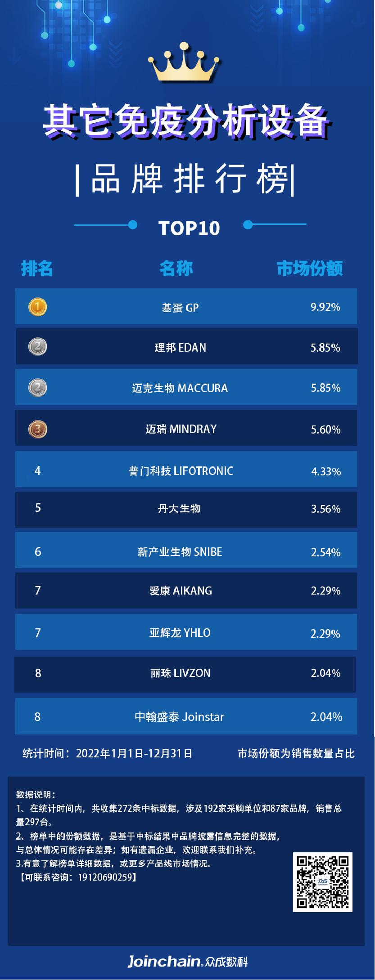Click the silver medal beside 迈克生物 MACCURA
The height and width of the screenshot is (980, 375).
(x=37, y=388)
